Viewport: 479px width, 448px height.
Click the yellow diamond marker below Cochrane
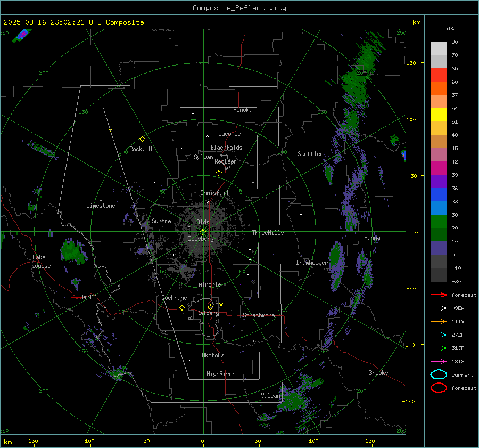click(x=182, y=308)
